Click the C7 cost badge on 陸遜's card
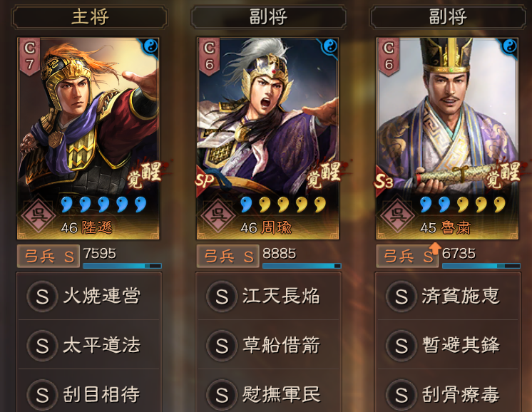The image size is (532, 412). 29,56
